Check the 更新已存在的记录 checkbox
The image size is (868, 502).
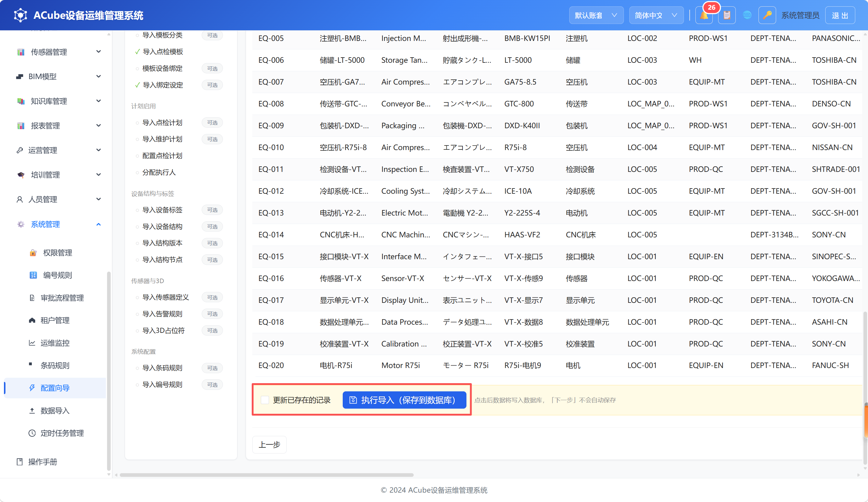click(265, 400)
